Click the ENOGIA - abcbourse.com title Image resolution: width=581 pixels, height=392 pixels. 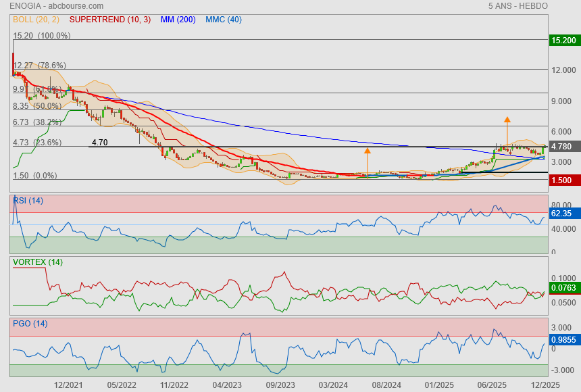point(50,5)
